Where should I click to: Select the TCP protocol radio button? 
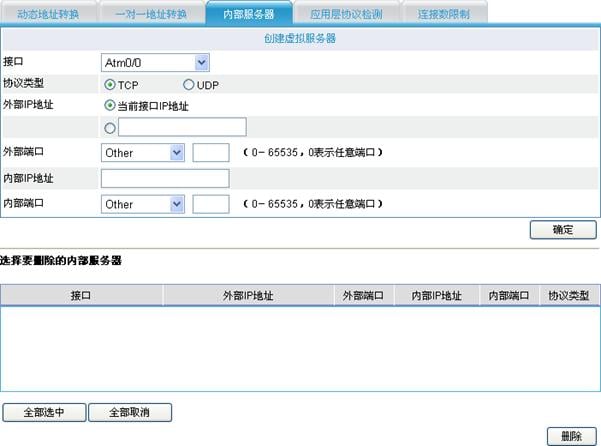point(110,85)
